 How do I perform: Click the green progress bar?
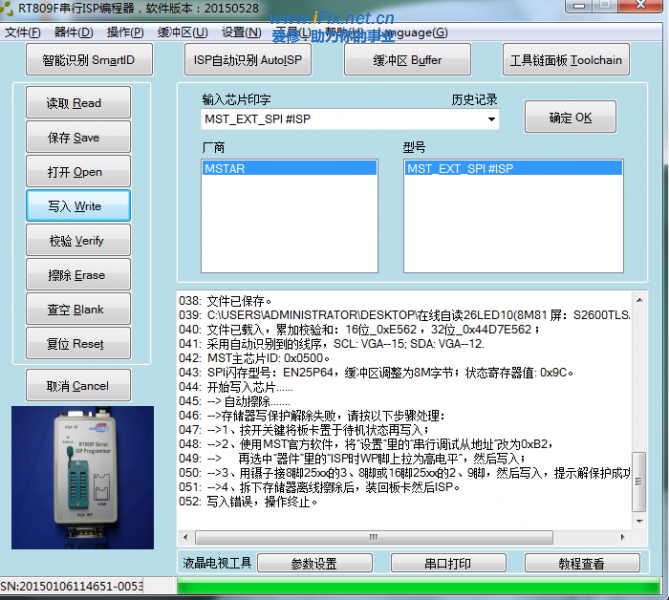(x=419, y=585)
